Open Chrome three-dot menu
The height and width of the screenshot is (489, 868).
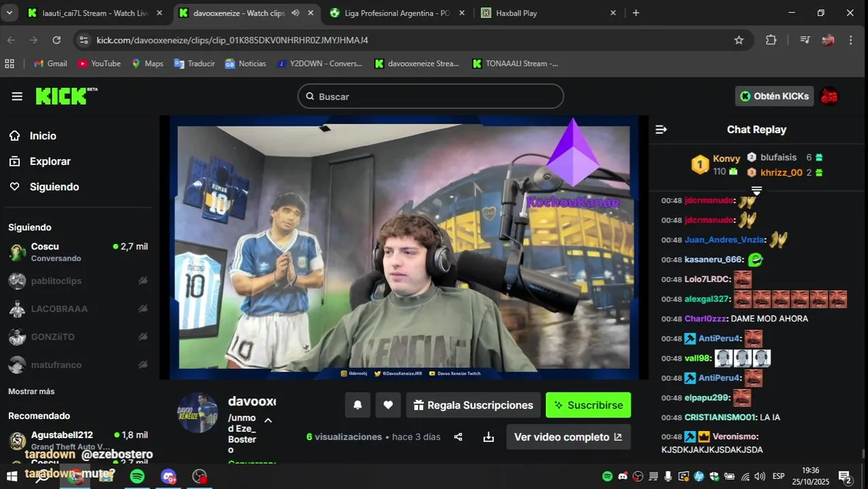(851, 40)
